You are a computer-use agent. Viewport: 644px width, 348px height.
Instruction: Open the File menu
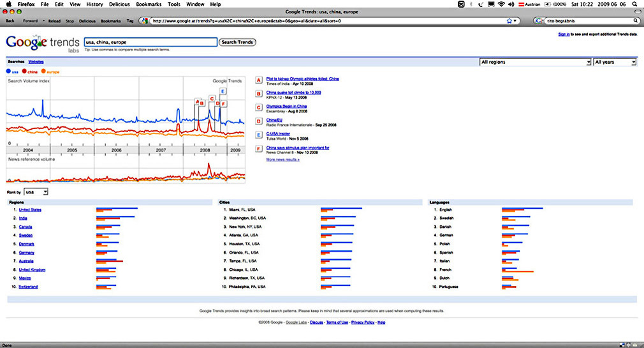tap(45, 4)
